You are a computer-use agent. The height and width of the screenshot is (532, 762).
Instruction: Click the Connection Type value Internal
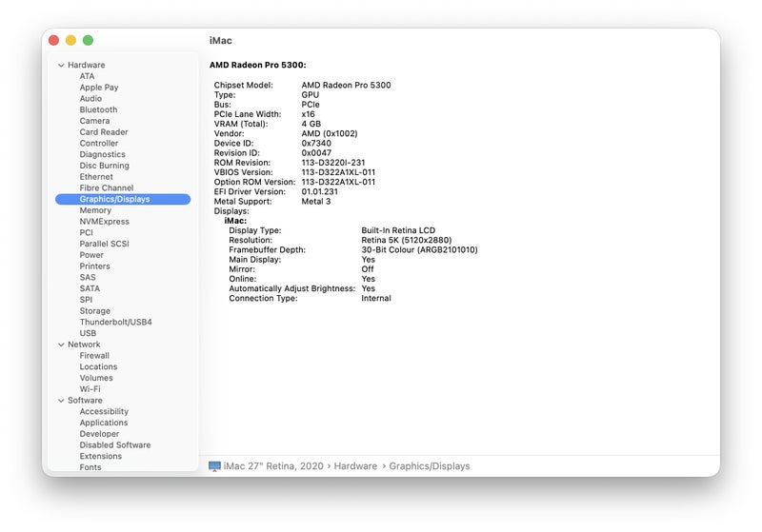[x=375, y=299]
